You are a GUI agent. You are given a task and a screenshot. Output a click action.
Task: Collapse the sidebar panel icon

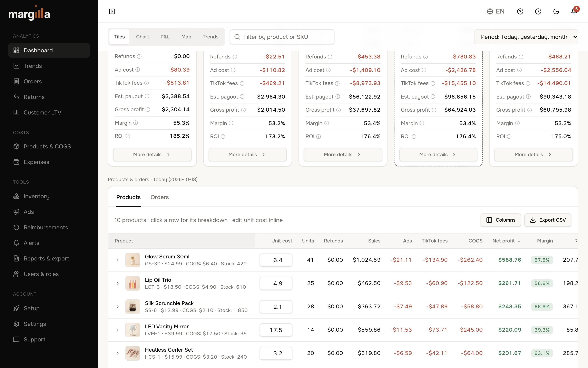pos(112,11)
